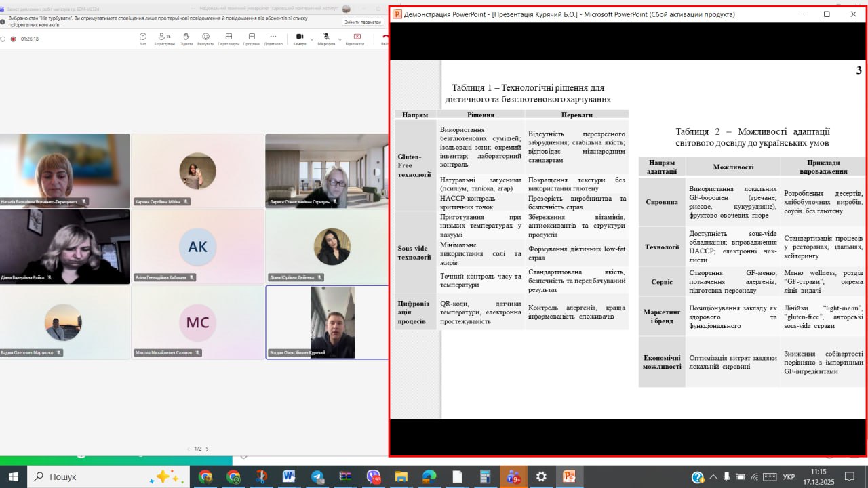Show hidden system tray icons

click(712, 477)
